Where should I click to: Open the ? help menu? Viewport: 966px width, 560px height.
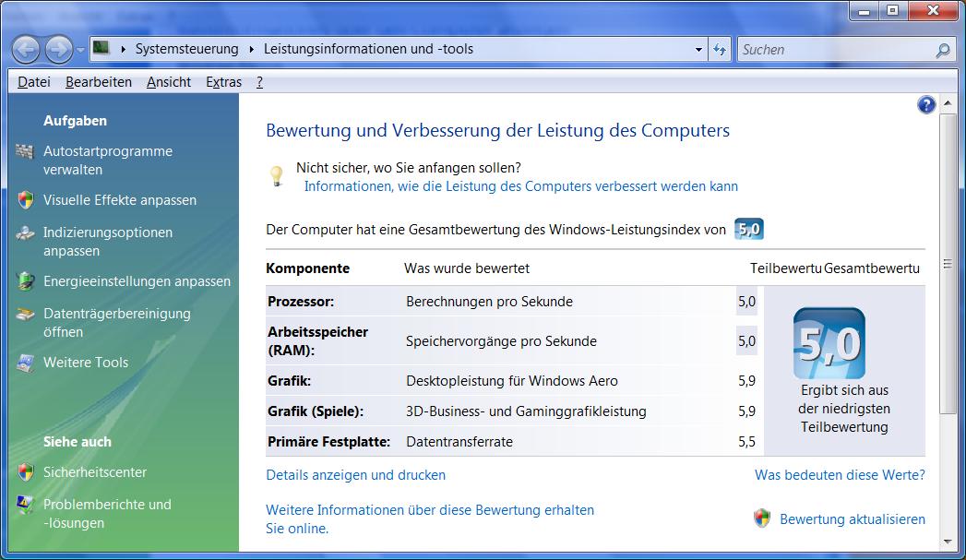click(x=259, y=82)
